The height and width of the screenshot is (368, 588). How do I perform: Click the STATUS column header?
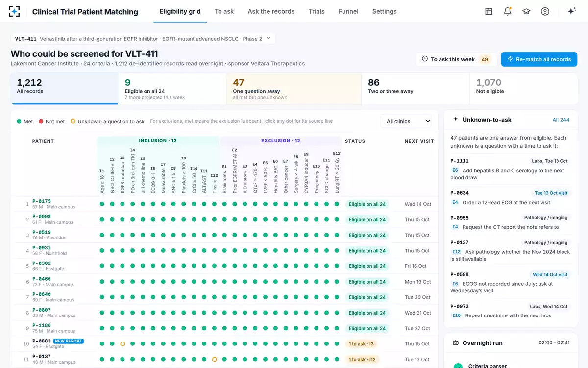[x=355, y=141]
